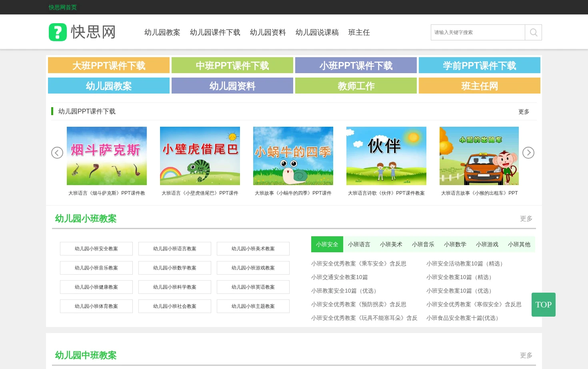588x369 pixels.
Task: Open 小蜗牛的四季 PPT thumbnail
Action: pyautogui.click(x=293, y=156)
